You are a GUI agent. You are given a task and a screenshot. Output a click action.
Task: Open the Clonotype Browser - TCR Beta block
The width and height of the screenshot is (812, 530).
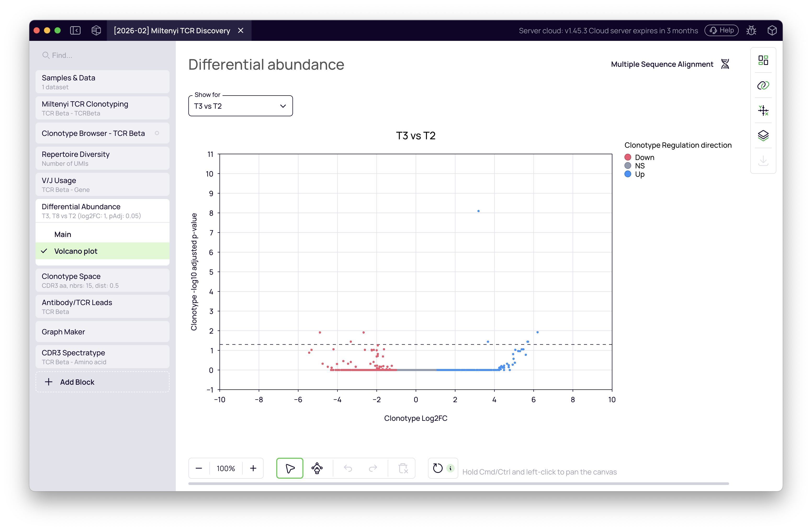(93, 133)
